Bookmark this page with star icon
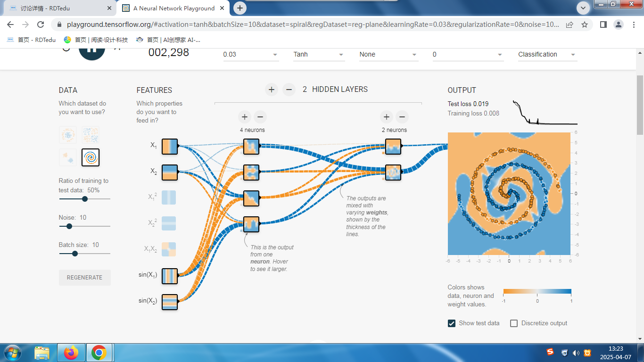The image size is (644, 362). [x=585, y=25]
